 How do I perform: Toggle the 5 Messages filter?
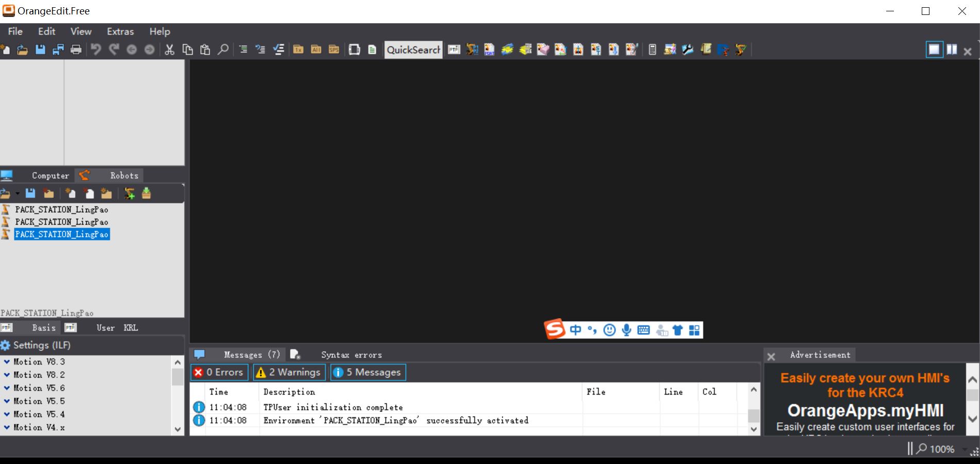coord(368,372)
